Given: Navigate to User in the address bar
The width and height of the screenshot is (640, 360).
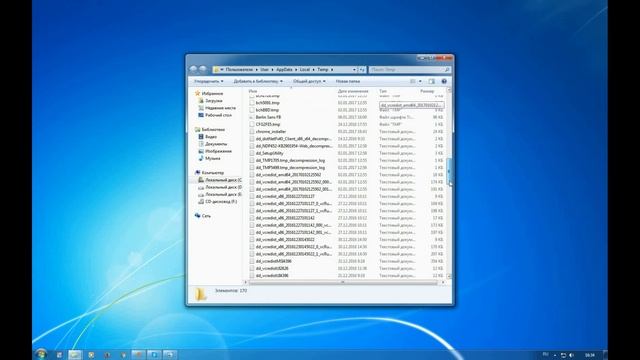Looking at the screenshot, I should (264, 70).
